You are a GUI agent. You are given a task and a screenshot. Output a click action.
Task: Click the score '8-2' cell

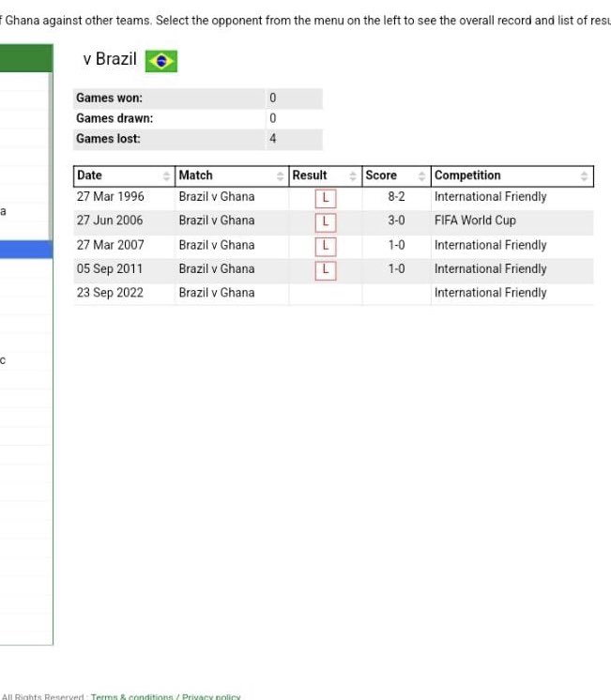pos(396,197)
